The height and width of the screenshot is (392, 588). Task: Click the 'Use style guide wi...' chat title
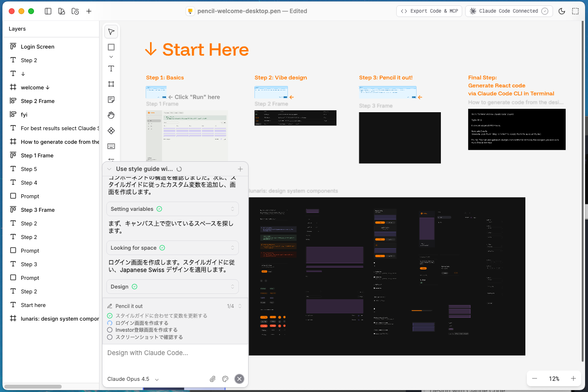pos(144,169)
